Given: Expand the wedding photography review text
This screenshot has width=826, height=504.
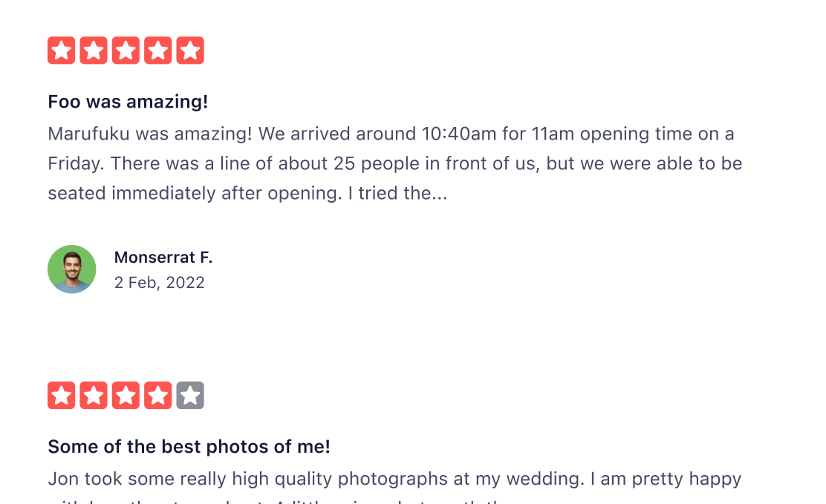Looking at the screenshot, I should coord(394,479).
